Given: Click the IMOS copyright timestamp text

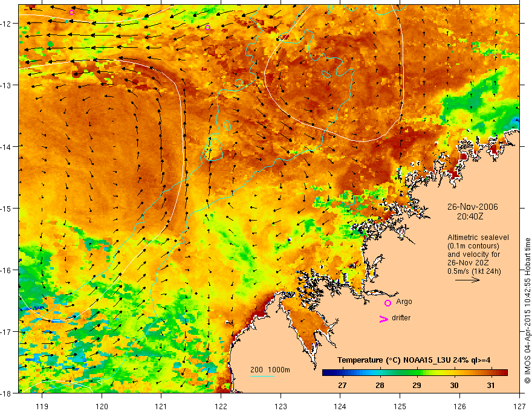Looking at the screenshot, I should click(x=527, y=311).
